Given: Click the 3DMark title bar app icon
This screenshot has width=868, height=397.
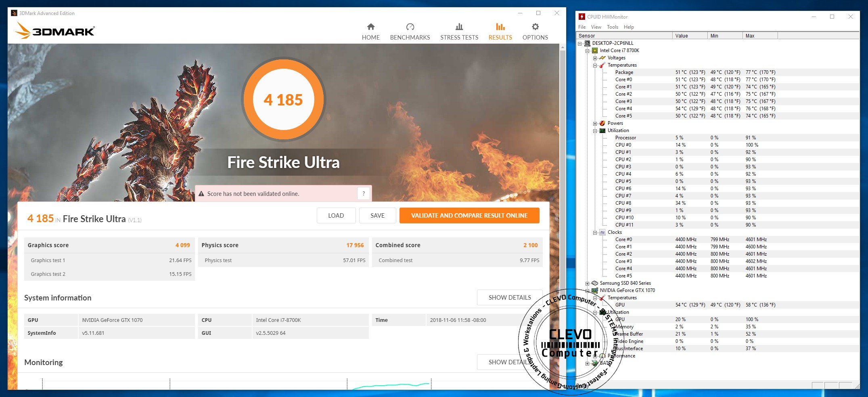Looking at the screenshot, I should [x=14, y=13].
